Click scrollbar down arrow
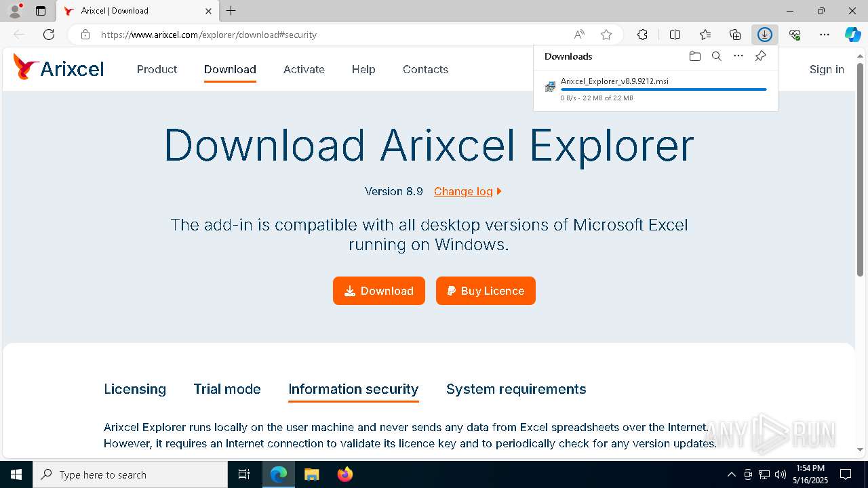Image resolution: width=868 pixels, height=488 pixels. coord(860,449)
